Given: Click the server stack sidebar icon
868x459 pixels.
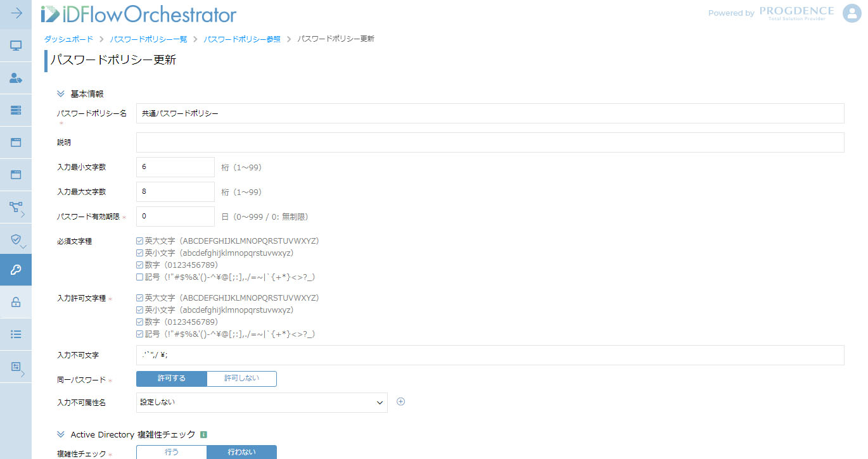Looking at the screenshot, I should tap(16, 110).
